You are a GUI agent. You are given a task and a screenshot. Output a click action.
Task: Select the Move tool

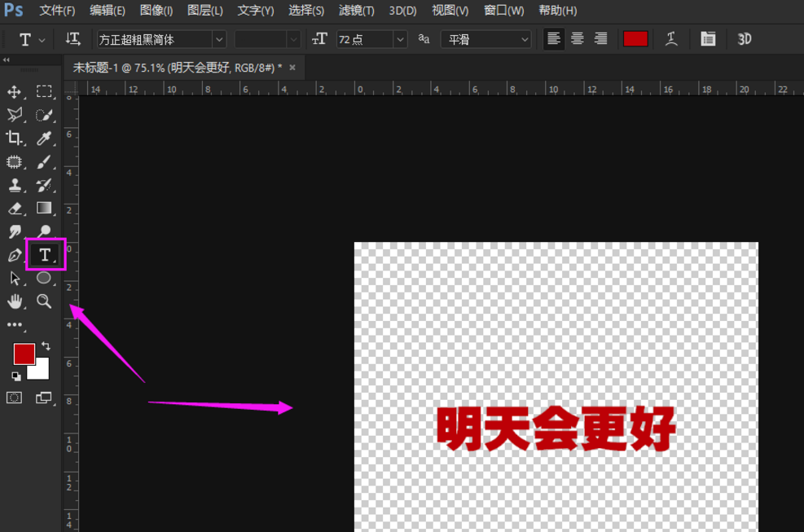click(14, 92)
